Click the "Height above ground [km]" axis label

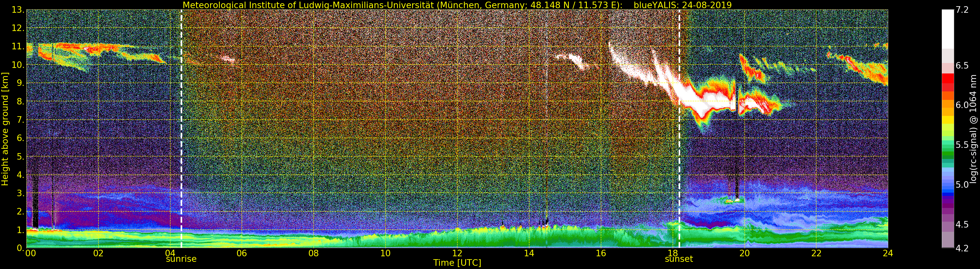tap(5, 129)
